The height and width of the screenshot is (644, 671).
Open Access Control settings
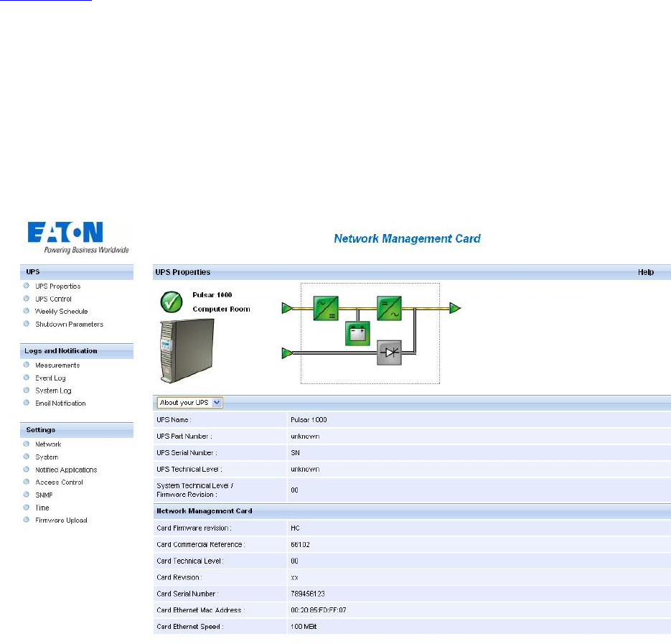[59, 482]
